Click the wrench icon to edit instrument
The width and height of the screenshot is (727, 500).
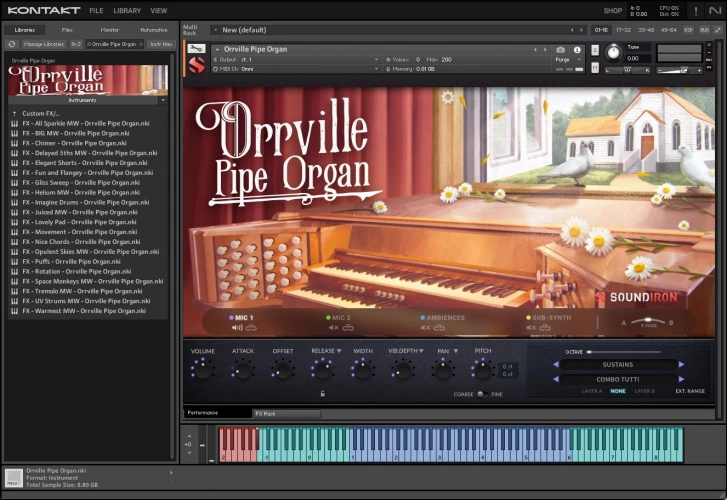click(x=195, y=49)
